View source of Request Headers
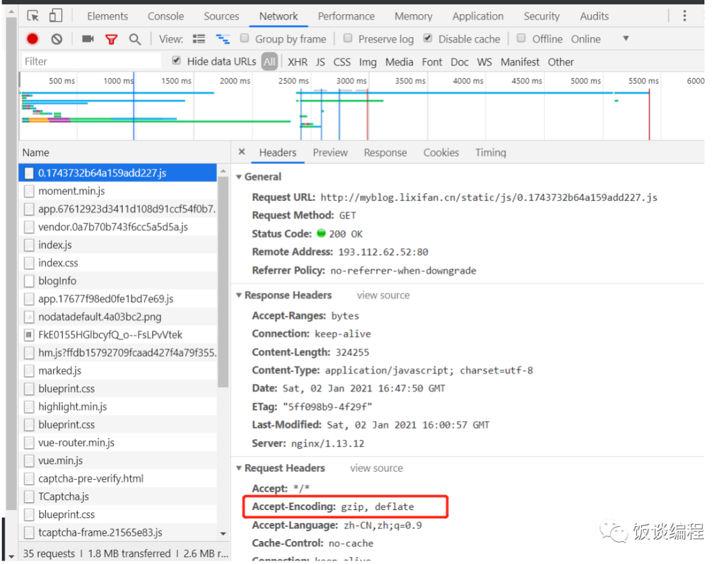 pyautogui.click(x=377, y=468)
